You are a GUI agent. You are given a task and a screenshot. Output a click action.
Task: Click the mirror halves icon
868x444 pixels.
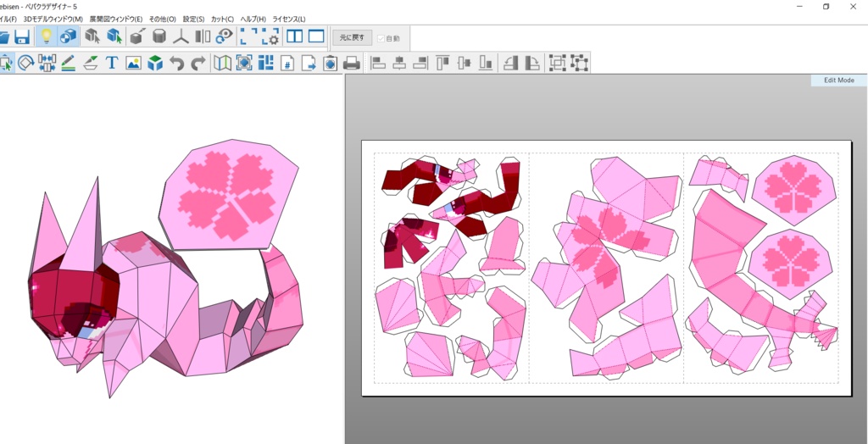tap(203, 37)
